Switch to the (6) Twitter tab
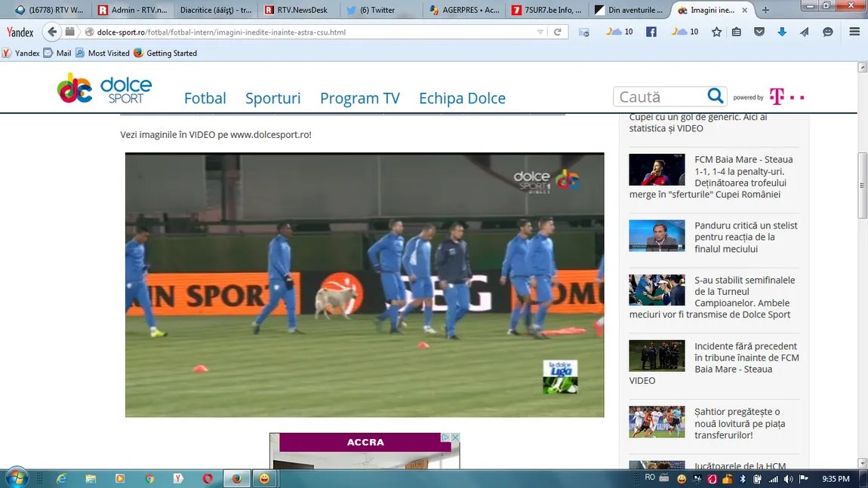868x488 pixels. [382, 10]
